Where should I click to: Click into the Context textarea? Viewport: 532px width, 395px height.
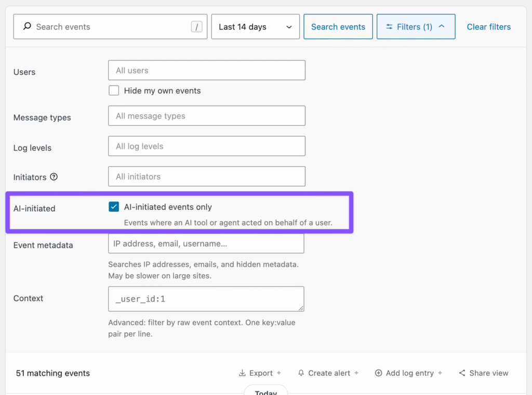click(x=206, y=298)
